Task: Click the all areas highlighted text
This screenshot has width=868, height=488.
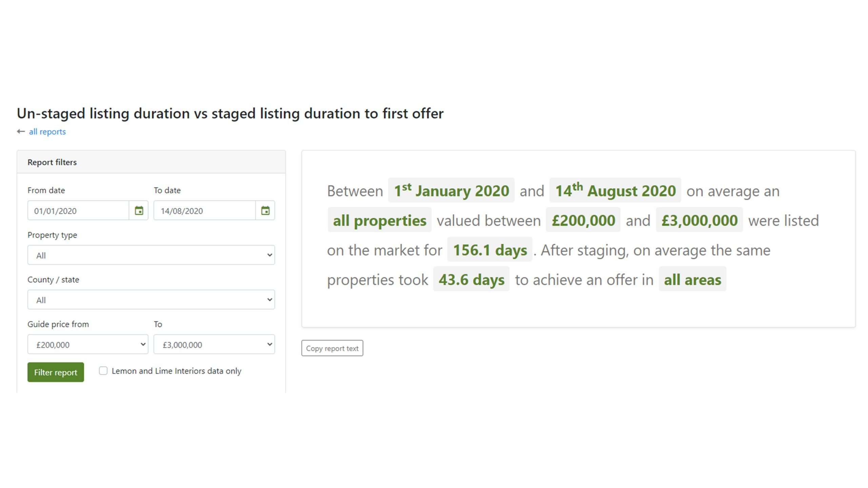Action: tap(693, 279)
